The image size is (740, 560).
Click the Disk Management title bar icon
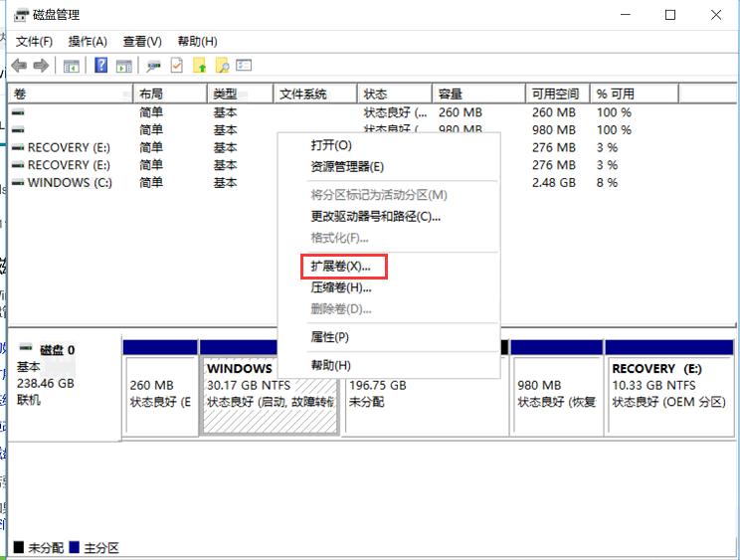21,15
